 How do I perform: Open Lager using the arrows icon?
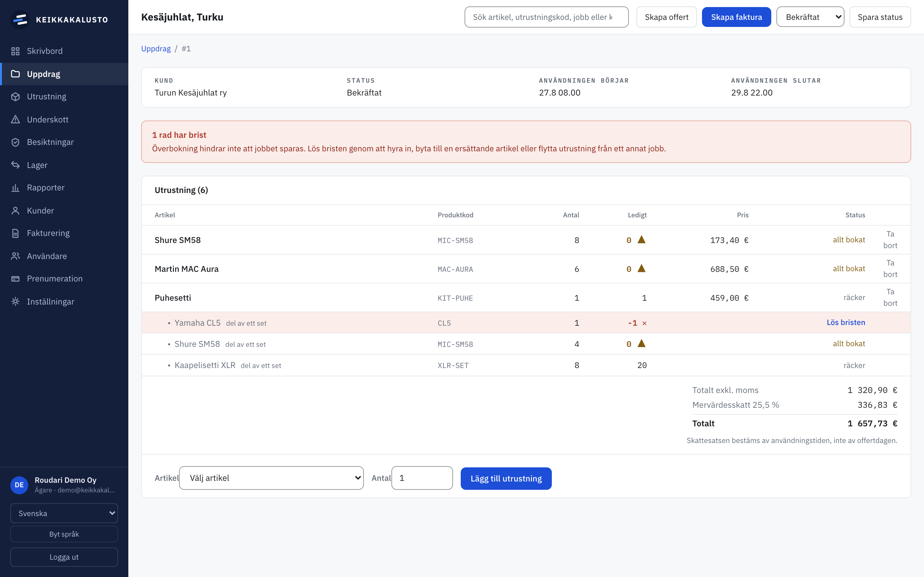point(15,165)
